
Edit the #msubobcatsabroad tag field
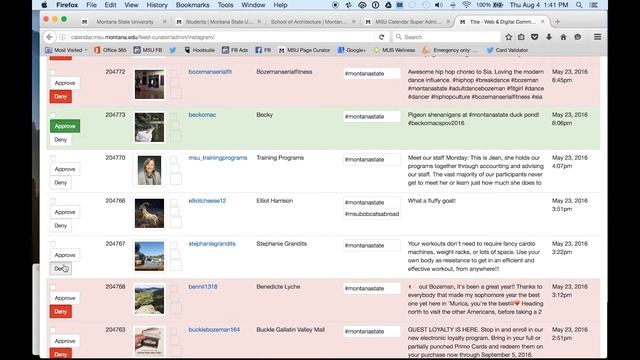pos(372,214)
